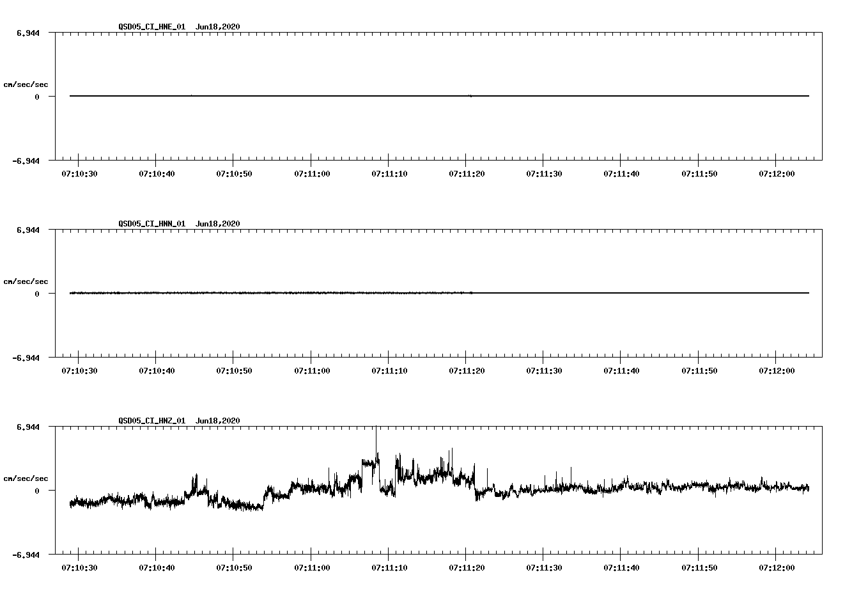Click 07:10:50 time label under HNZ plot

point(234,568)
